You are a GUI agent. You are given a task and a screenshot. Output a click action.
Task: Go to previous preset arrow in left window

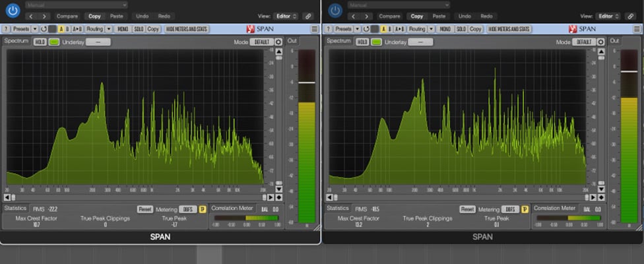click(x=32, y=16)
